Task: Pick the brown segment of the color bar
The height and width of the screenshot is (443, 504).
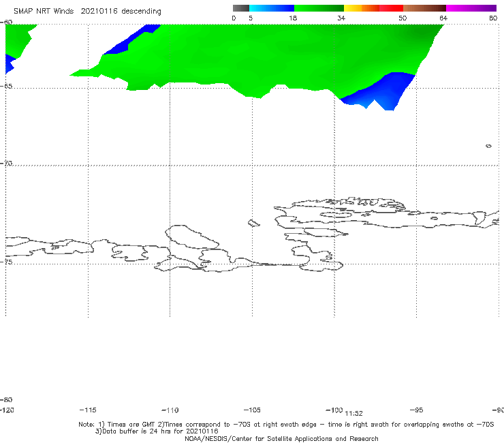Action: (x=424, y=8)
